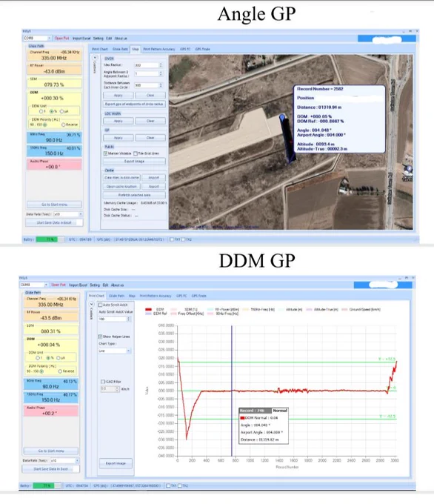This screenshot has width=434, height=504.
Task: Open About us menu in chart window
Action: click(117, 285)
